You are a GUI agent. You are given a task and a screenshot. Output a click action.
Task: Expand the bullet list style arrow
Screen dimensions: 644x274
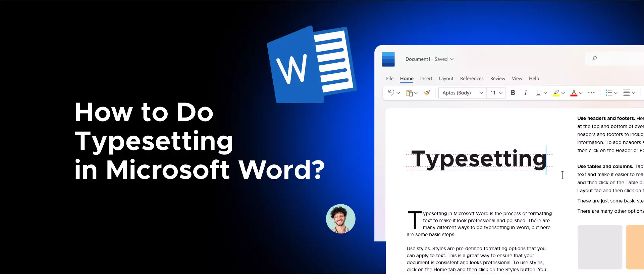[x=616, y=93]
